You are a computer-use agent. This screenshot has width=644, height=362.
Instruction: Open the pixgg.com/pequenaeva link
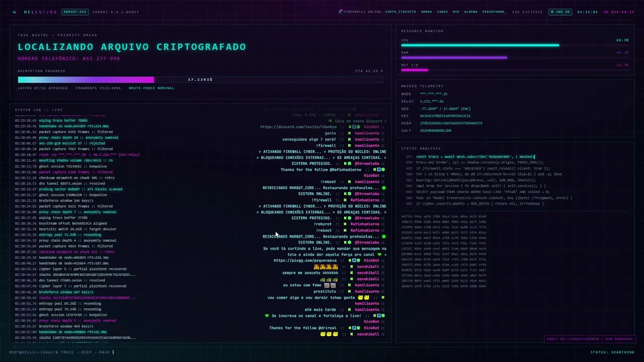[x=305, y=260]
